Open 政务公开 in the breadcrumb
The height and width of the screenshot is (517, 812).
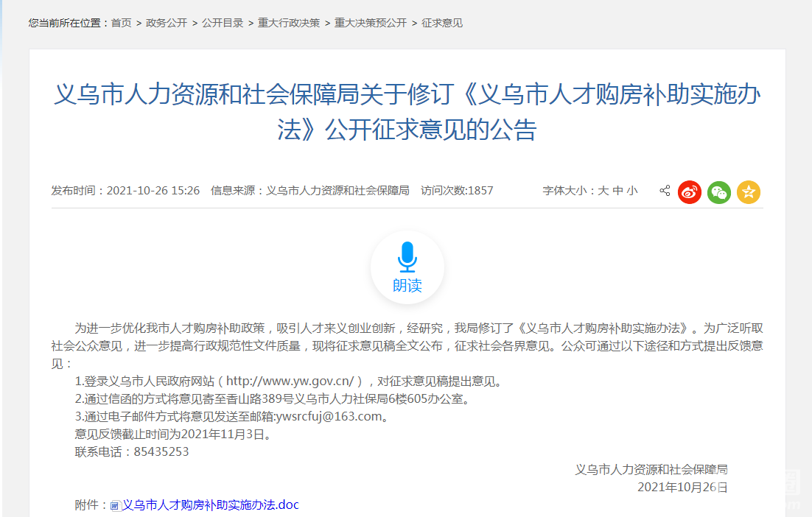pos(167,23)
